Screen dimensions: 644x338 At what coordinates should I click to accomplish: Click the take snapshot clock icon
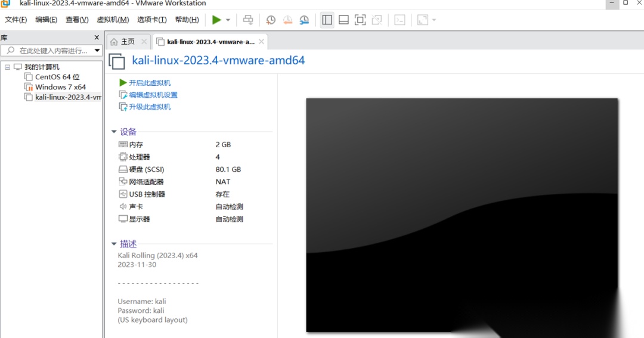(x=271, y=20)
